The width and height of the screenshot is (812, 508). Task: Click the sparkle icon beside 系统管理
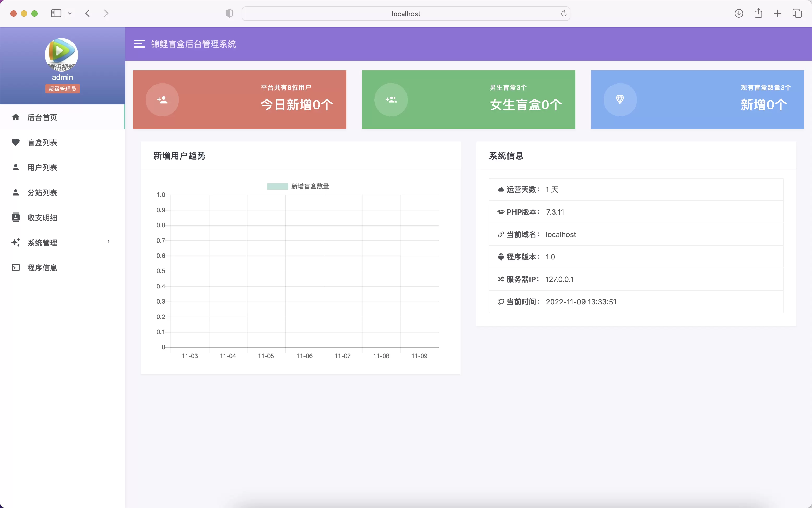click(15, 242)
